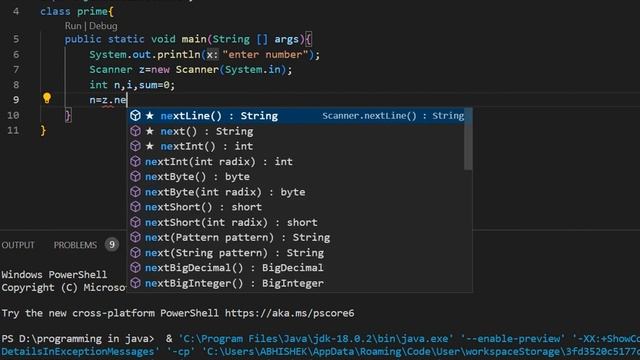This screenshot has width=640, height=360.
Task: Select nextBigInteger() suggestion
Action: click(297, 283)
